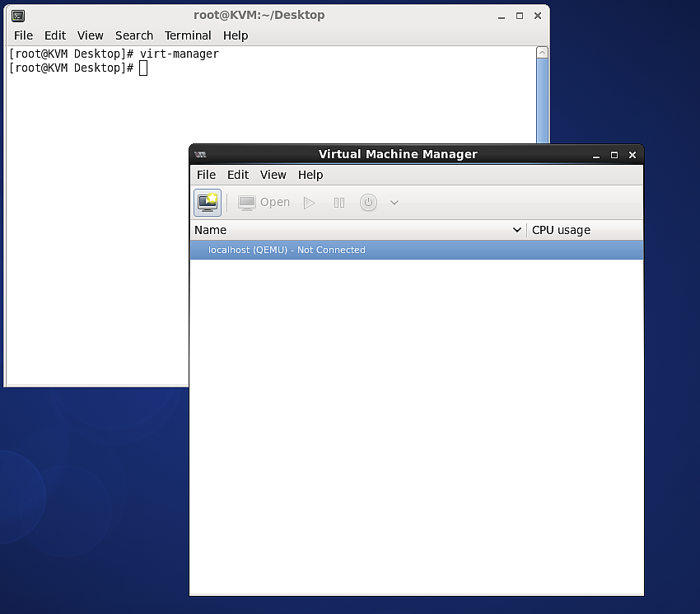
Task: Open the Search menu in terminal window
Action: pos(134,35)
